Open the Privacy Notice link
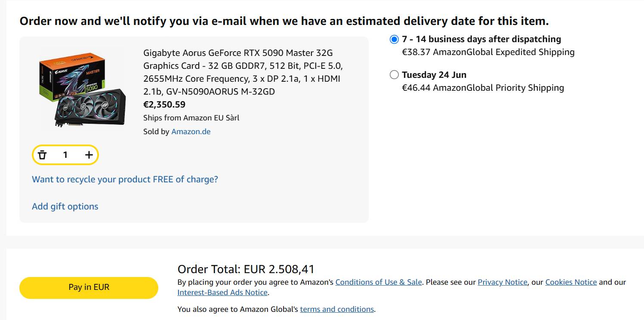This screenshot has height=320, width=644. point(502,282)
